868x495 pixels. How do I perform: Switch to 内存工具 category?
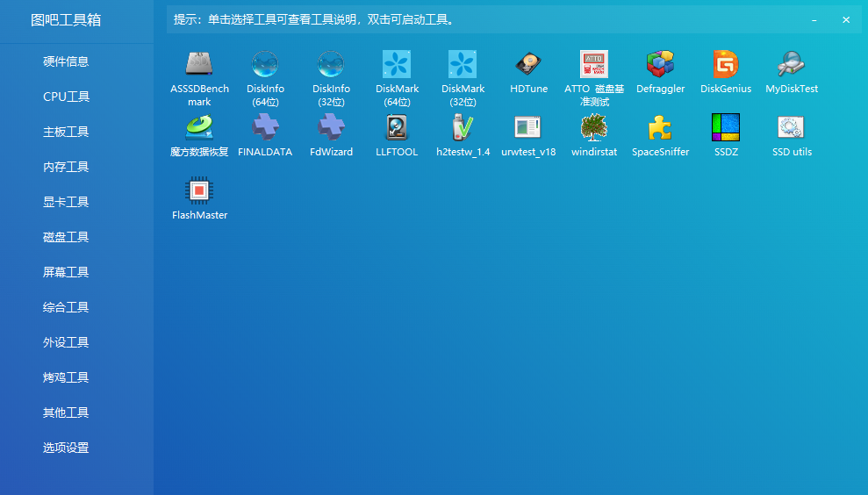66,167
